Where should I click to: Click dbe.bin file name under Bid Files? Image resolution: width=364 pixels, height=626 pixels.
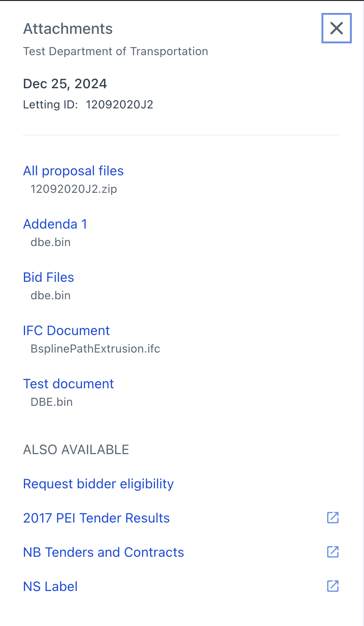pos(51,296)
